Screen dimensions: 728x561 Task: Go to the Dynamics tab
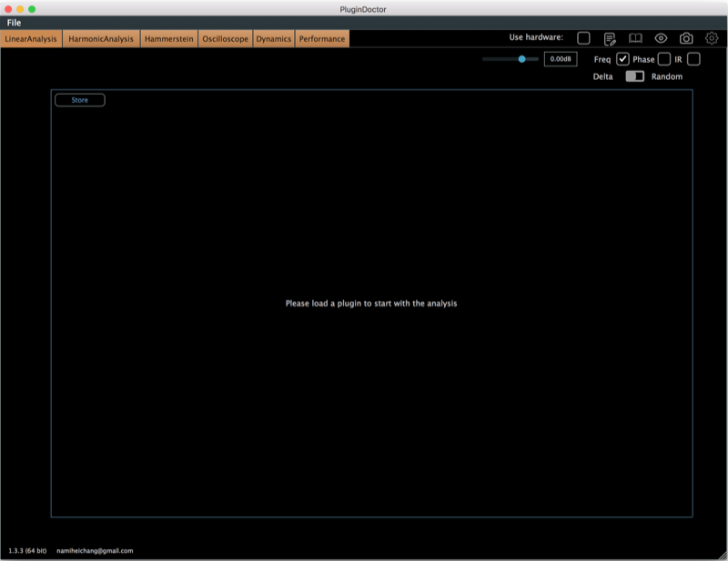(274, 39)
